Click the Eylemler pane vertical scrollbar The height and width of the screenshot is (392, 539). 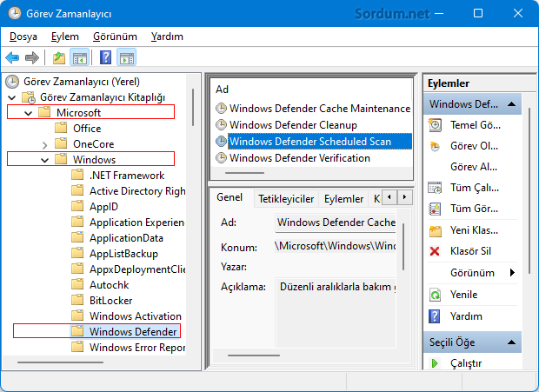coord(529,192)
